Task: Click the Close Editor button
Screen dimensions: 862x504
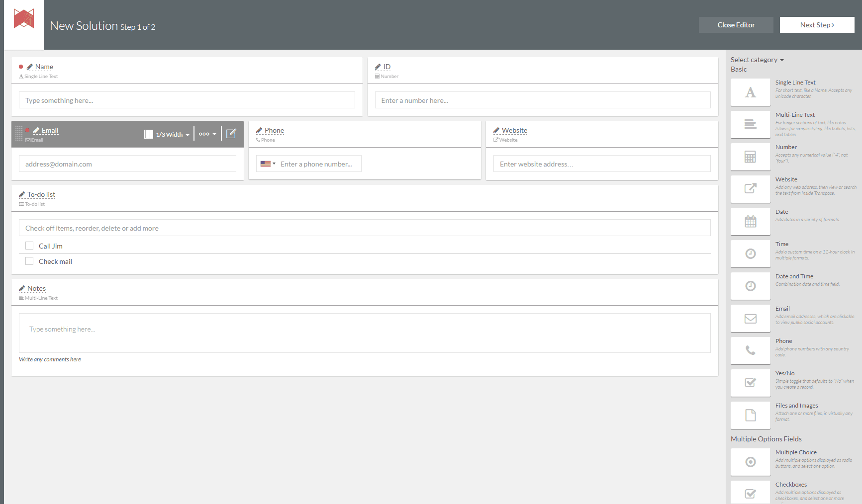Action: [x=736, y=25]
